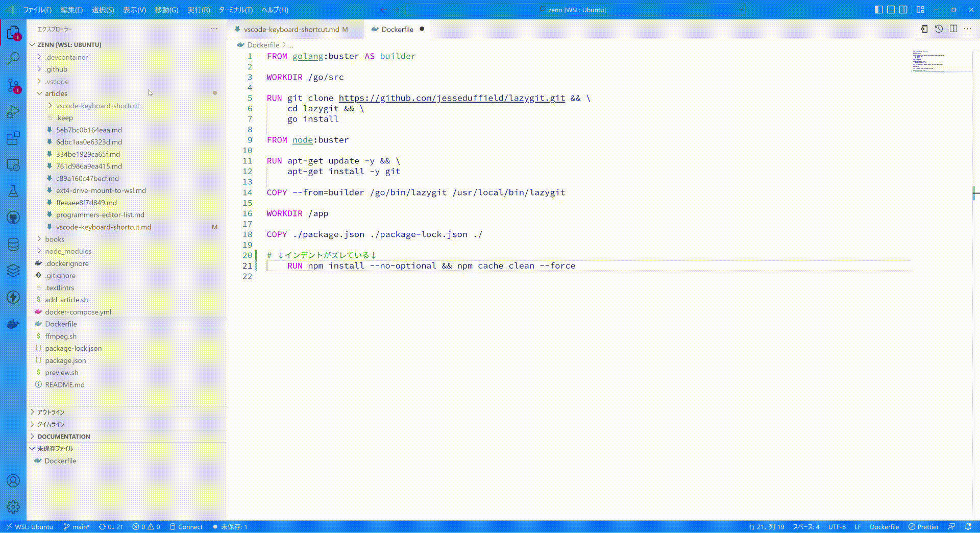Open docker-compose.yml in explorer

pyautogui.click(x=127, y=312)
